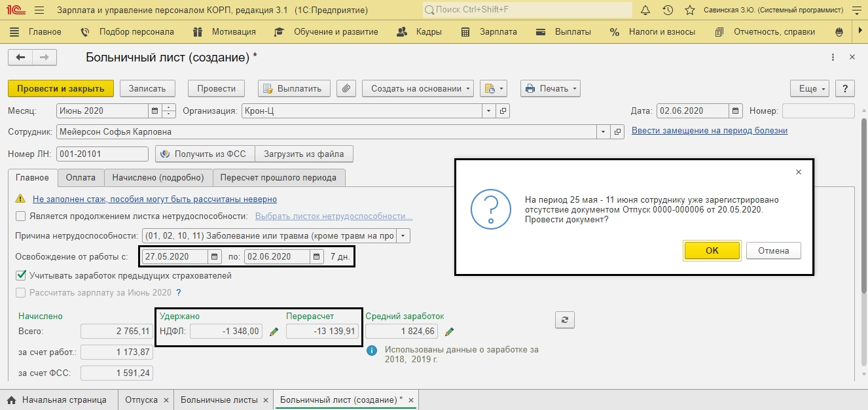The height and width of the screenshot is (410, 868).
Task: Toggle Является продолжением листка нетрудоспособности checkbox
Action: (x=21, y=216)
